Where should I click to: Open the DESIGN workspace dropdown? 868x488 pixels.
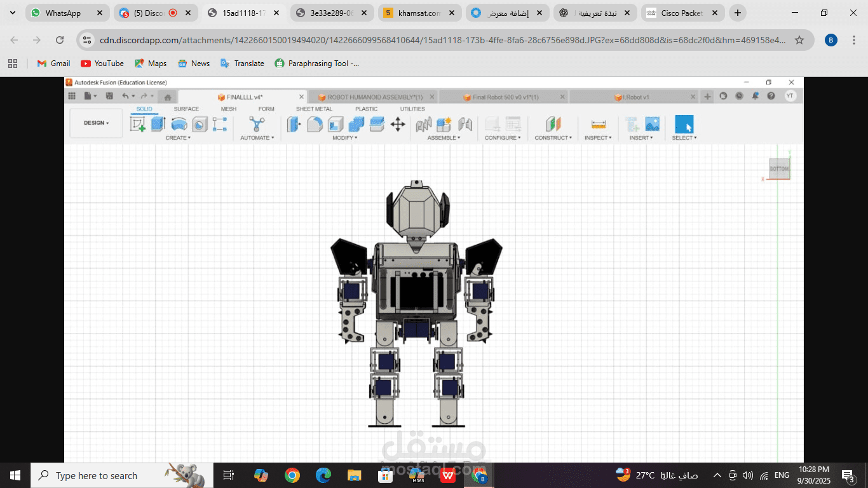pos(96,123)
